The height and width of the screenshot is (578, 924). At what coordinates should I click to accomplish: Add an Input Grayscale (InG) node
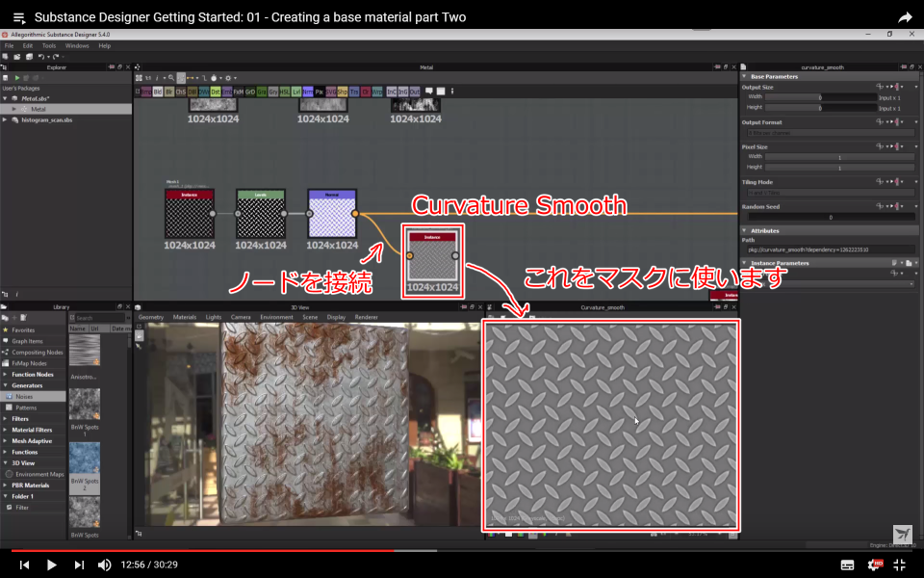[x=403, y=92]
